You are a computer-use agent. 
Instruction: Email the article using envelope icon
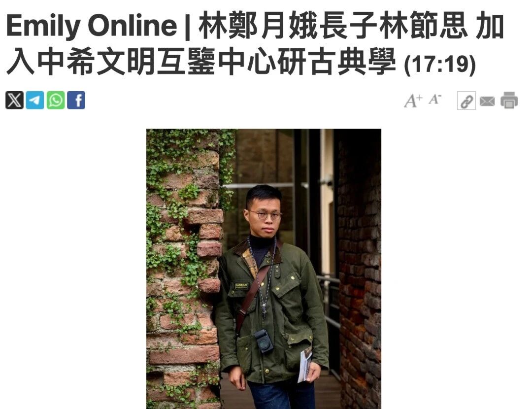(x=487, y=101)
